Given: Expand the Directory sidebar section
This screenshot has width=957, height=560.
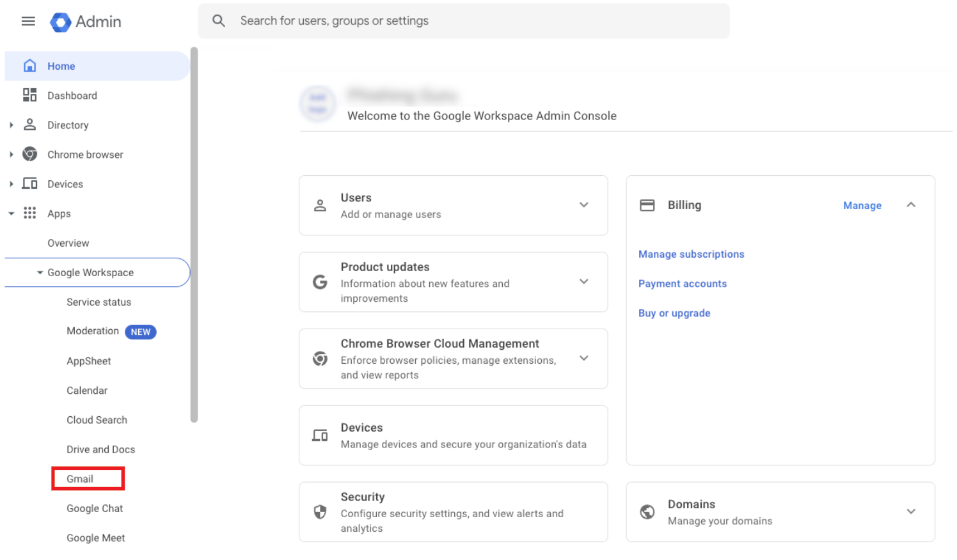Looking at the screenshot, I should [11, 125].
